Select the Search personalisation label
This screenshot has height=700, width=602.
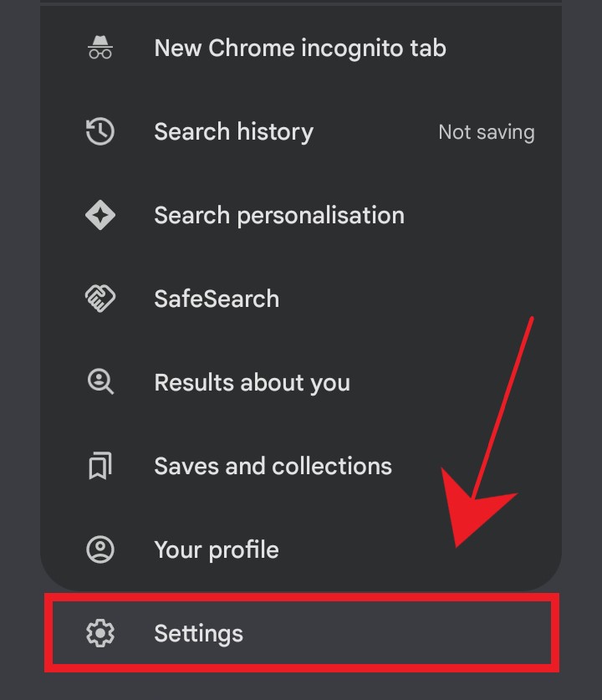[278, 215]
